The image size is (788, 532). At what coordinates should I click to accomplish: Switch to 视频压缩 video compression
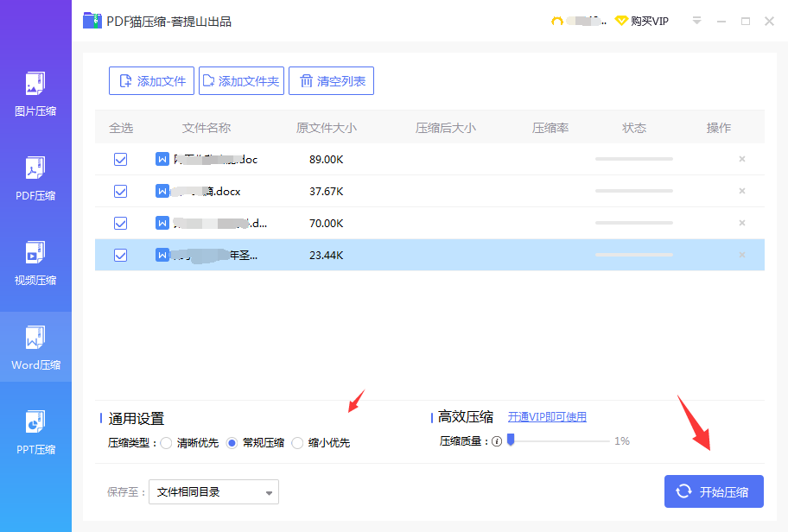click(x=35, y=263)
